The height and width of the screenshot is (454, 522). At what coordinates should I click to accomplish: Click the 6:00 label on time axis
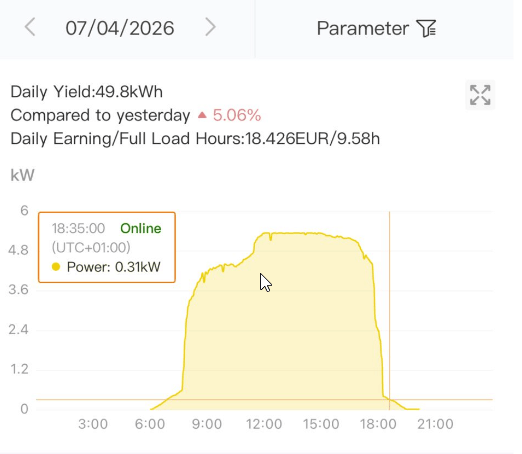[150, 424]
